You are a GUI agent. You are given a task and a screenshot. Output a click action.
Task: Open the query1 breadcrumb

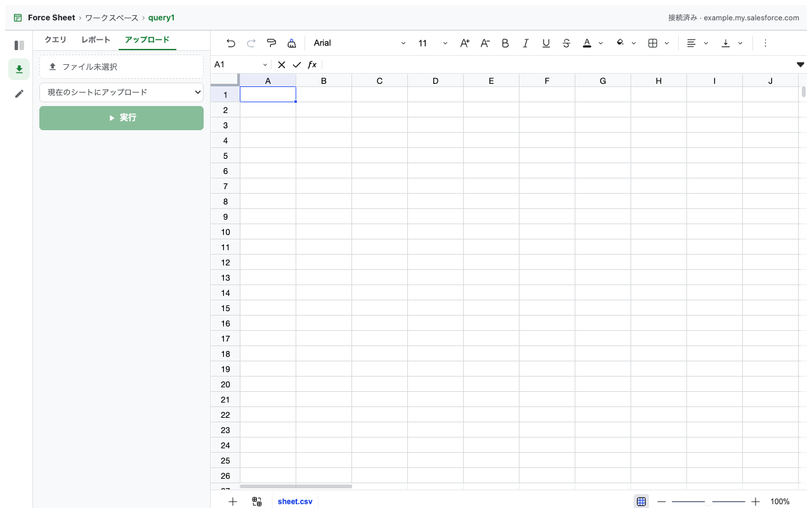161,18
